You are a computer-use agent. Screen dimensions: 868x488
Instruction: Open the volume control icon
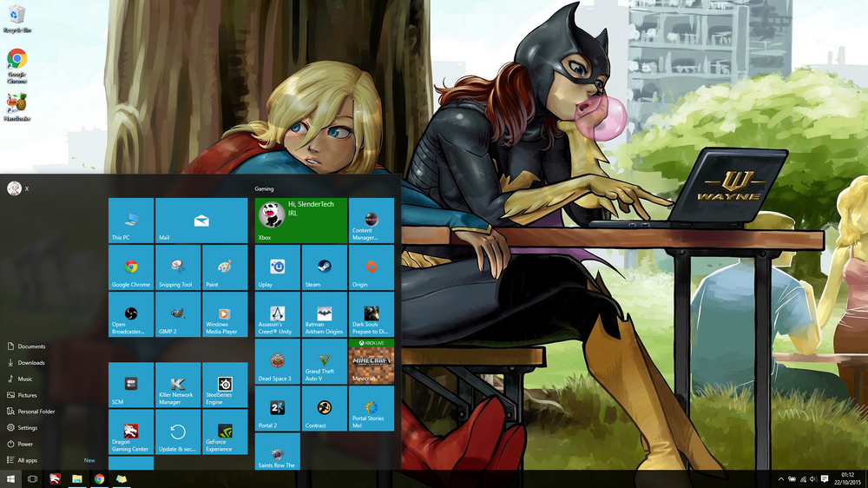(x=813, y=479)
